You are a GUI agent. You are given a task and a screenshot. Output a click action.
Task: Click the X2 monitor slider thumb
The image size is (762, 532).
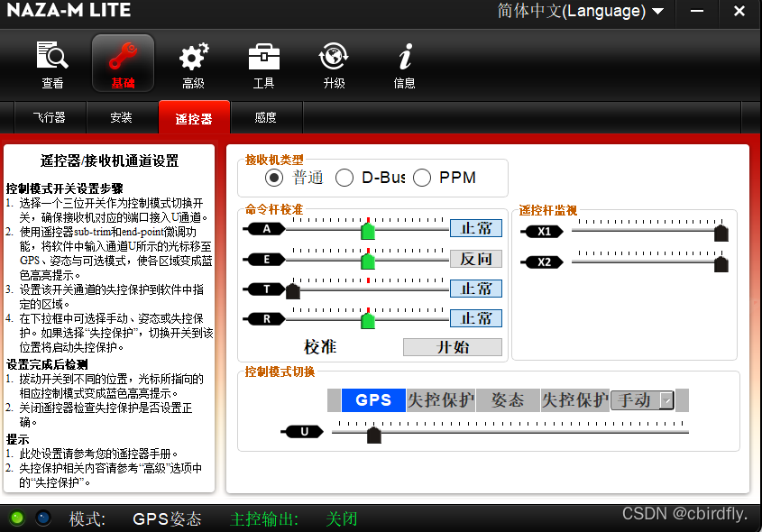(721, 264)
